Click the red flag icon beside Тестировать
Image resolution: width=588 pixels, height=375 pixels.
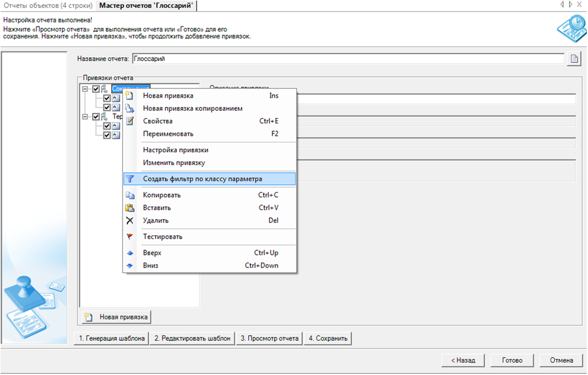click(130, 236)
